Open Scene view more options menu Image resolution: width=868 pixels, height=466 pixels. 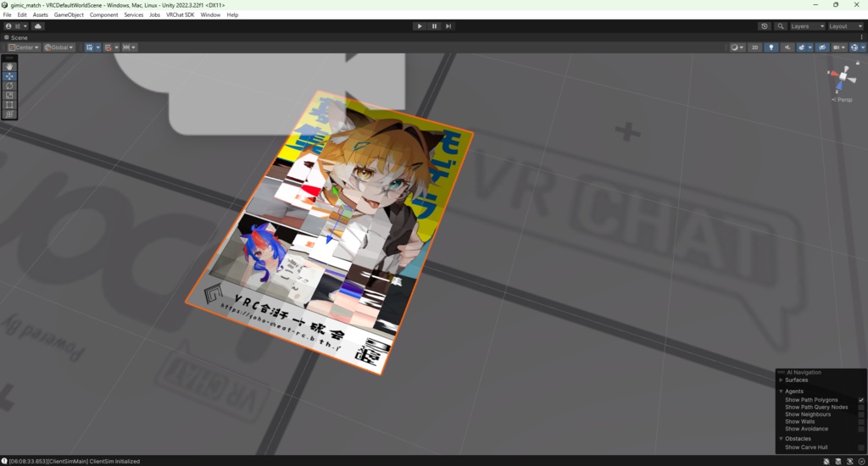point(861,37)
